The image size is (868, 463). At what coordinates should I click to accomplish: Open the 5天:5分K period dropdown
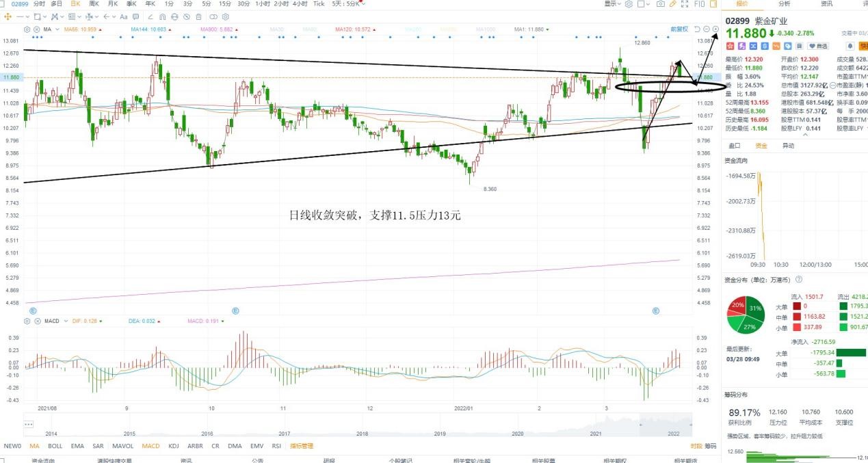point(348,4)
